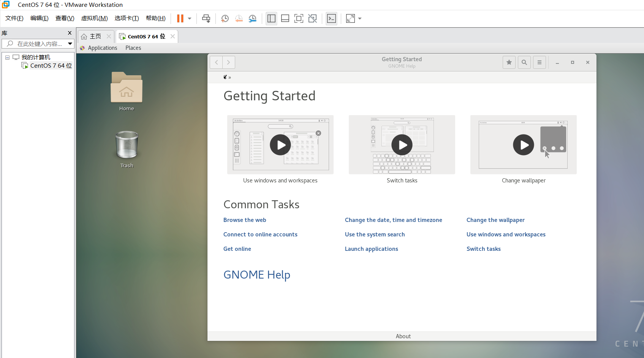Play the Use windows and workspaces video

point(280,145)
